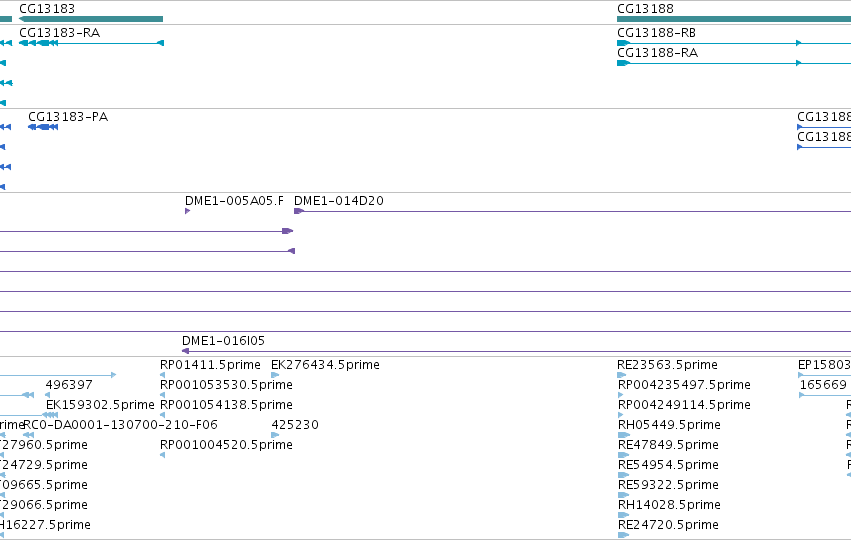Select the RP01411.5prime EST label

tap(210, 365)
